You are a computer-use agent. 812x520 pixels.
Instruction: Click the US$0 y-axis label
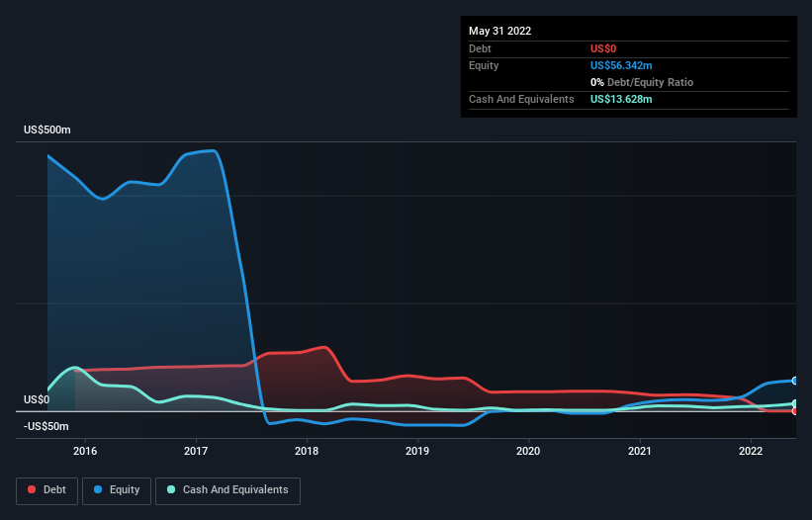coord(37,400)
